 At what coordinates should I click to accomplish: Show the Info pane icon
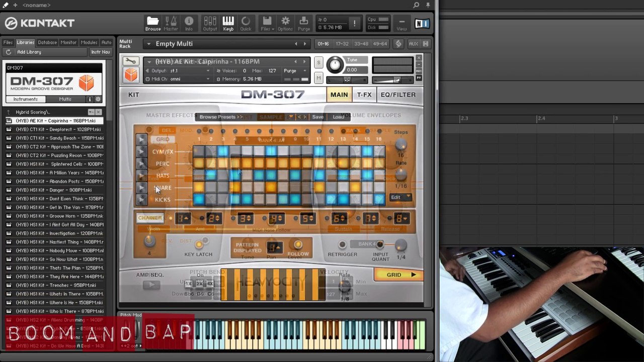189,23
